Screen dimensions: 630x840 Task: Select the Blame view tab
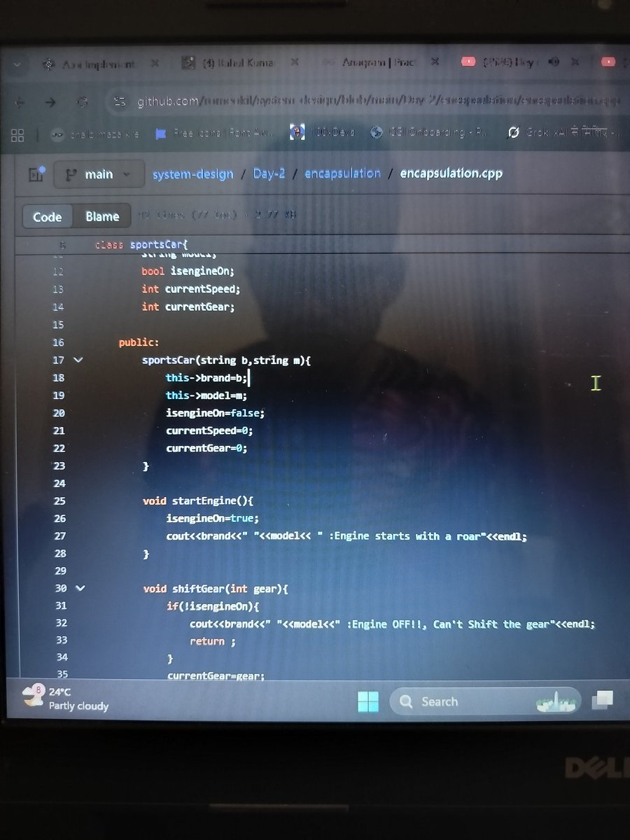(102, 216)
